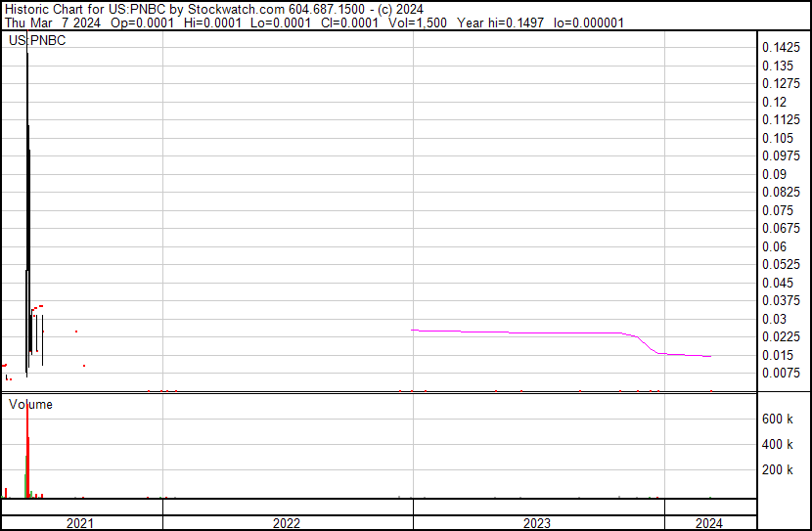812x531 pixels.
Task: Click the 0.1425 price axis label
Action: tap(780, 48)
